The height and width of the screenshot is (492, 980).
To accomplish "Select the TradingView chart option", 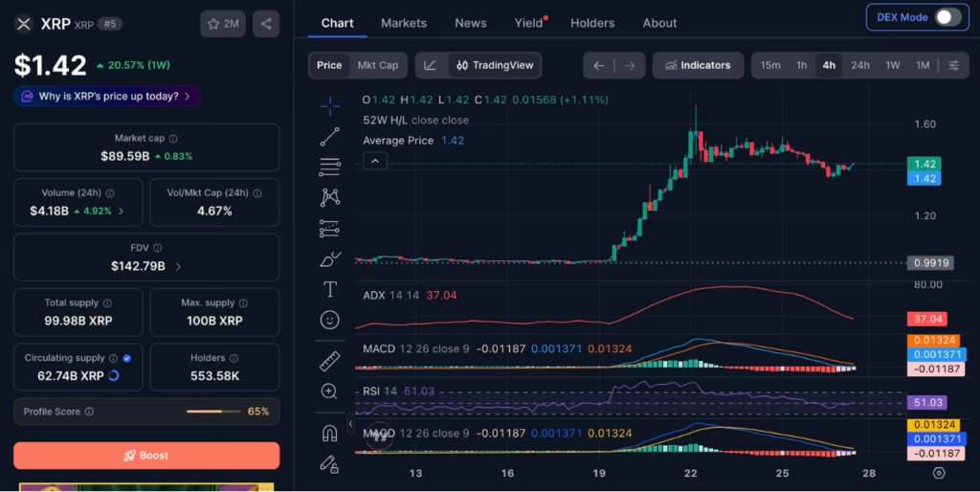I will point(495,65).
